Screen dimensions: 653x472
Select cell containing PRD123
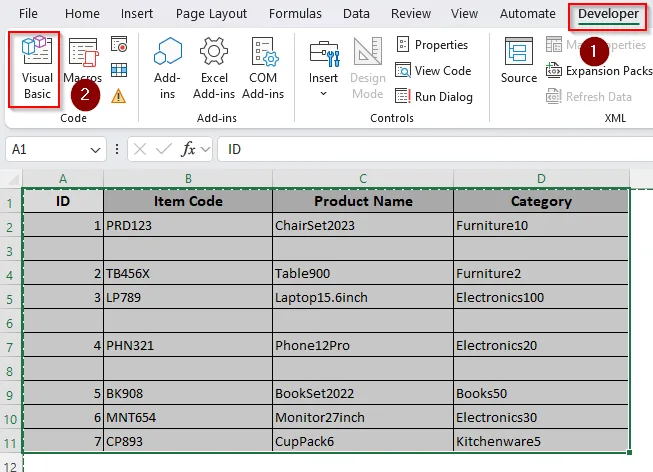pyautogui.click(x=188, y=225)
